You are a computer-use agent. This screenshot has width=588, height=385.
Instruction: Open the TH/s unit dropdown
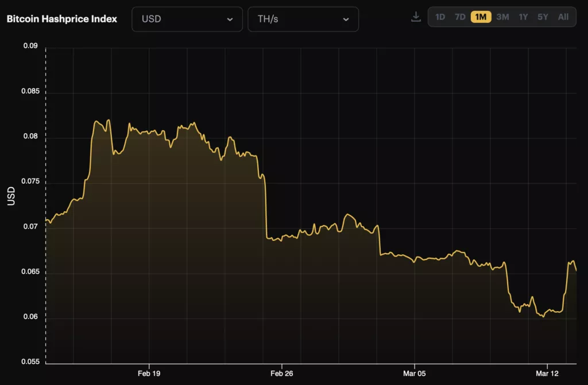point(303,19)
